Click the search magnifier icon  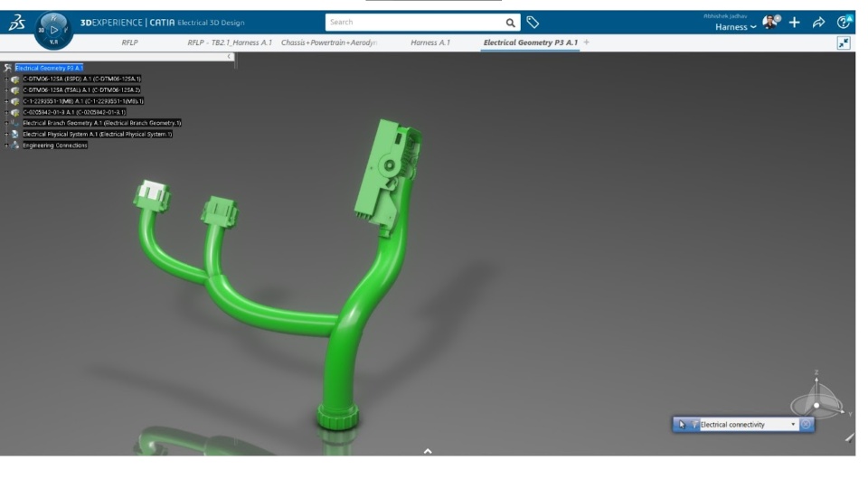pos(510,23)
